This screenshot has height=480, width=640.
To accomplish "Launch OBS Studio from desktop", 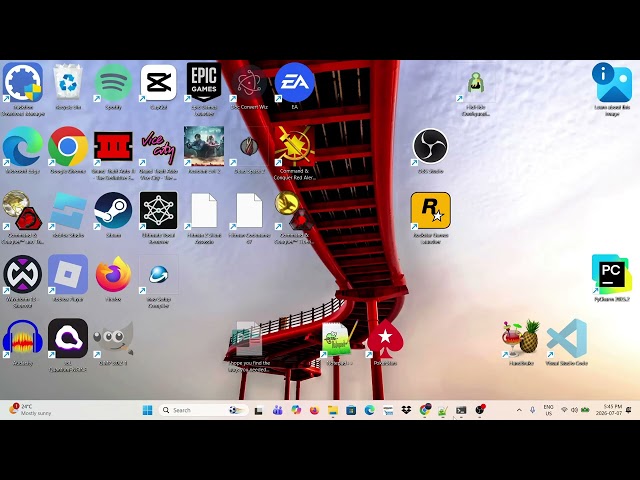I will pyautogui.click(x=430, y=147).
